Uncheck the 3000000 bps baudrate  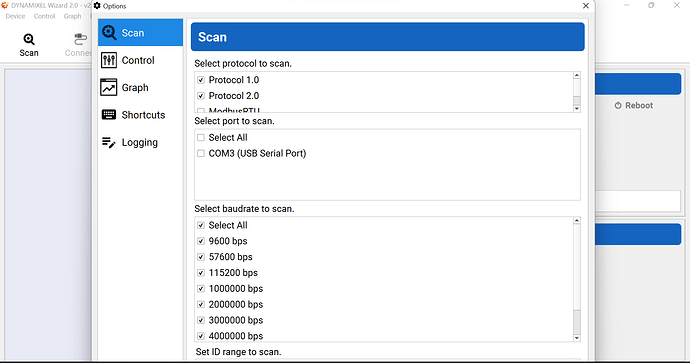201,320
